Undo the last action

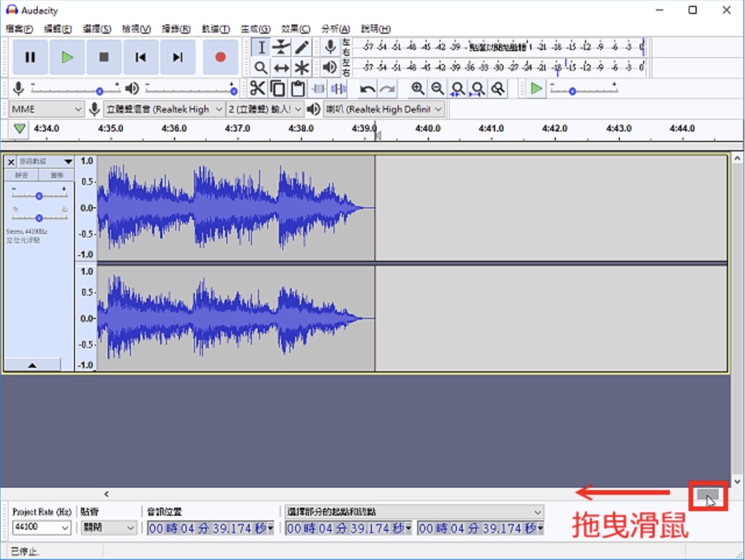click(x=367, y=88)
